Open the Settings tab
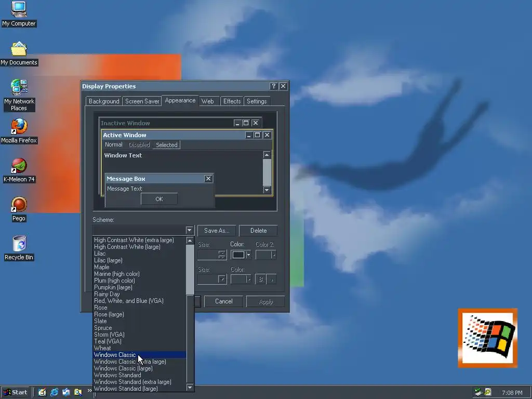The width and height of the screenshot is (532, 399). click(257, 101)
